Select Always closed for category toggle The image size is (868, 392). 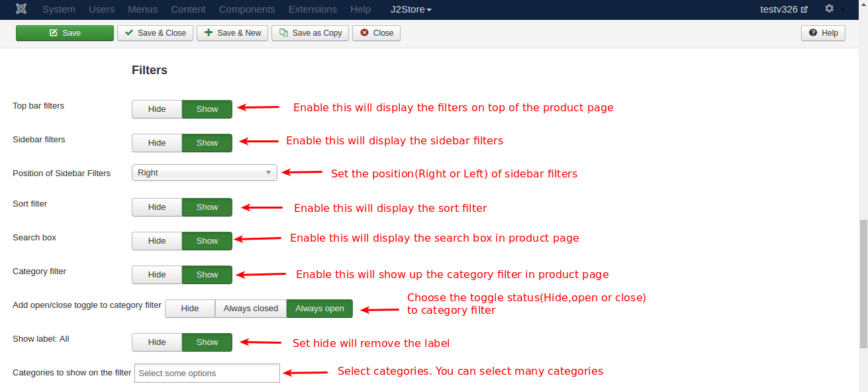(x=251, y=309)
